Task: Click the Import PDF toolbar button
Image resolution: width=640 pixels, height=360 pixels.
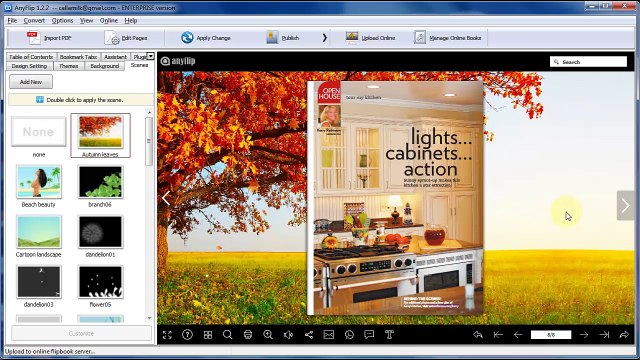Action: (x=49, y=38)
